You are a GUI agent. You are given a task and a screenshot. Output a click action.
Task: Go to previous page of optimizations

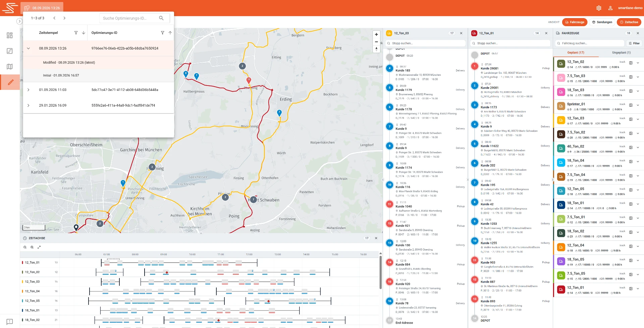click(x=54, y=18)
